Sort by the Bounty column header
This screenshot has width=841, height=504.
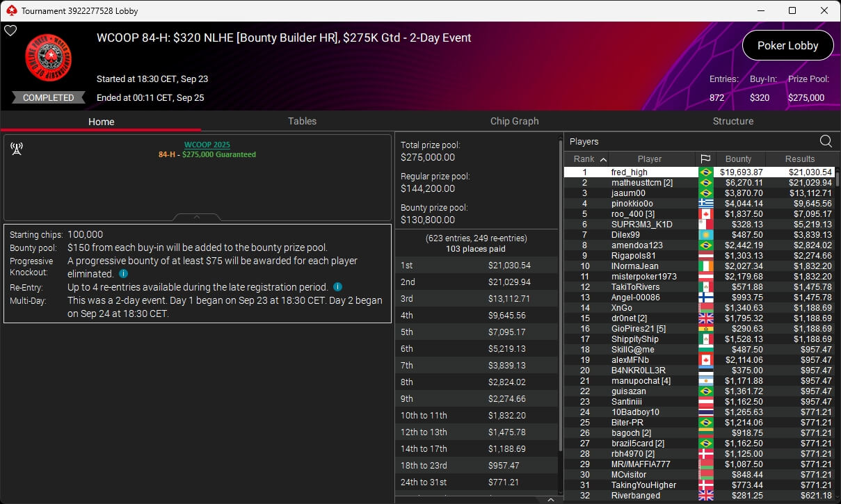tap(738, 159)
